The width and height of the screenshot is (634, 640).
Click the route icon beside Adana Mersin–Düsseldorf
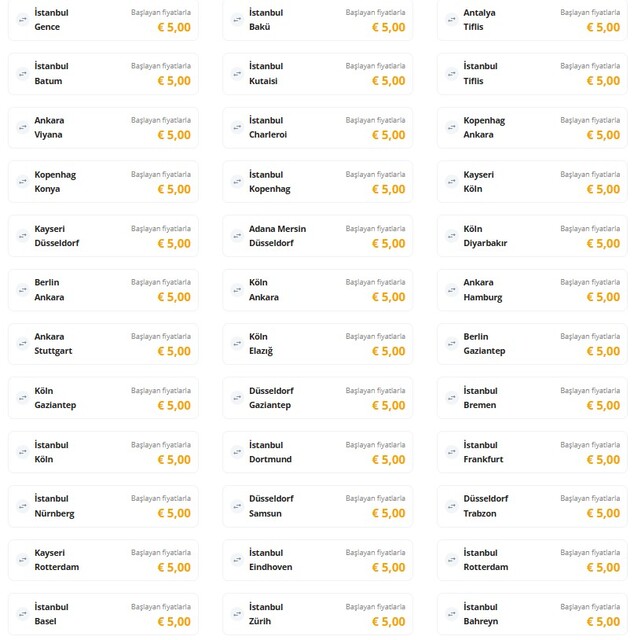(237, 235)
